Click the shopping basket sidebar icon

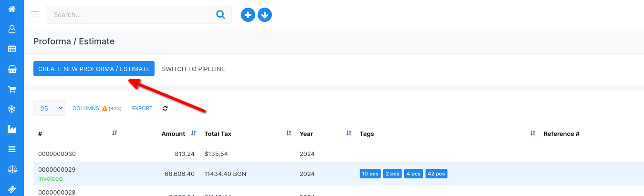pyautogui.click(x=12, y=69)
